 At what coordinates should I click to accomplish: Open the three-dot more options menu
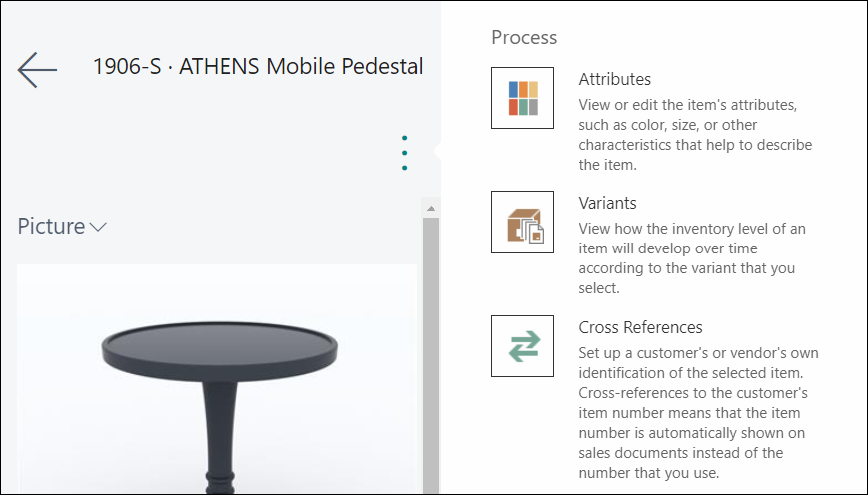[x=405, y=152]
